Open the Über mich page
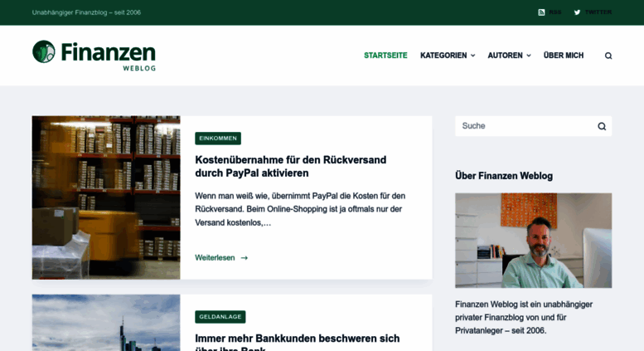Viewport: 644px width, 351px height. coord(563,56)
